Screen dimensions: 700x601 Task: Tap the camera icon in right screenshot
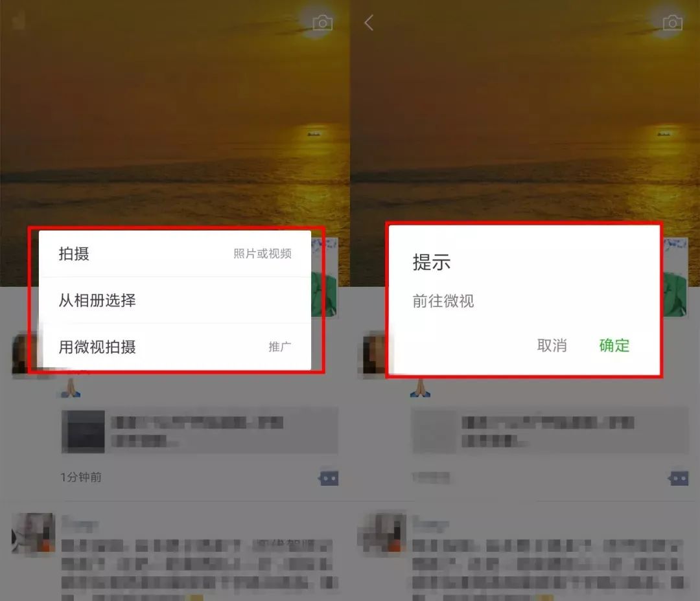tap(672, 23)
